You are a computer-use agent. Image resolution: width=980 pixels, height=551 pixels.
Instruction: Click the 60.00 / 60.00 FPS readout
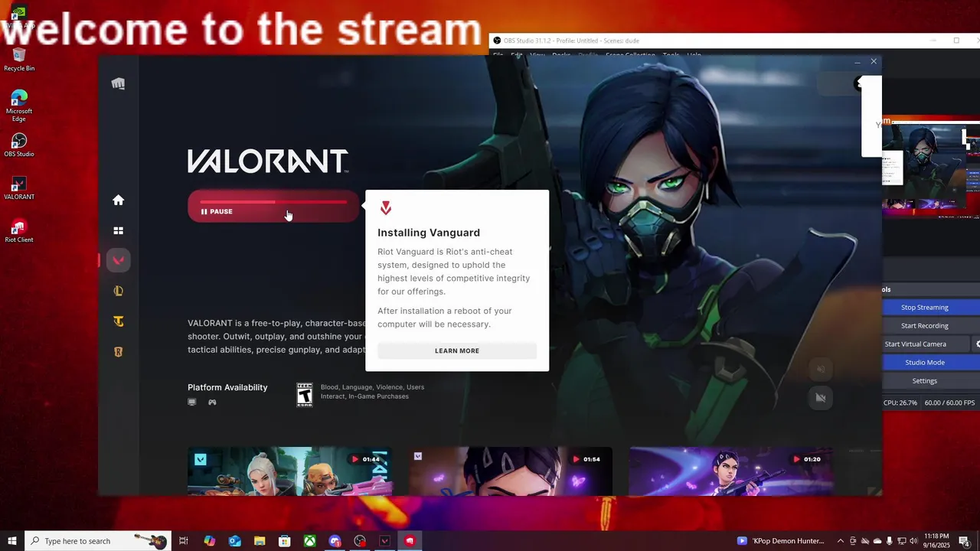[x=949, y=403]
